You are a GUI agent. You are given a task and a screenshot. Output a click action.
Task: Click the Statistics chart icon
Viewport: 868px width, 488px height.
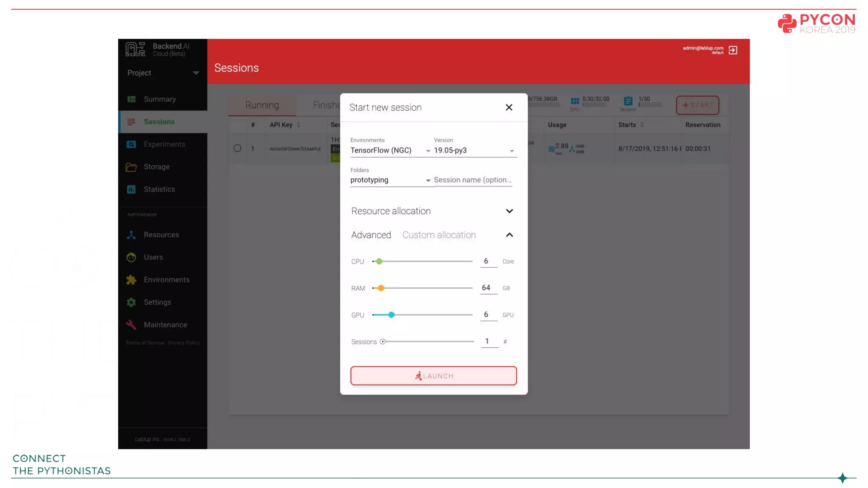point(131,189)
